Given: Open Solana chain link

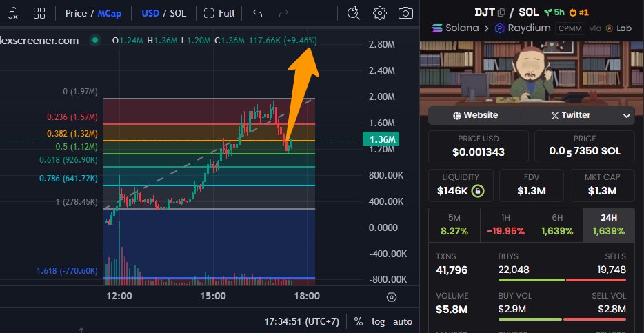Looking at the screenshot, I should point(455,28).
